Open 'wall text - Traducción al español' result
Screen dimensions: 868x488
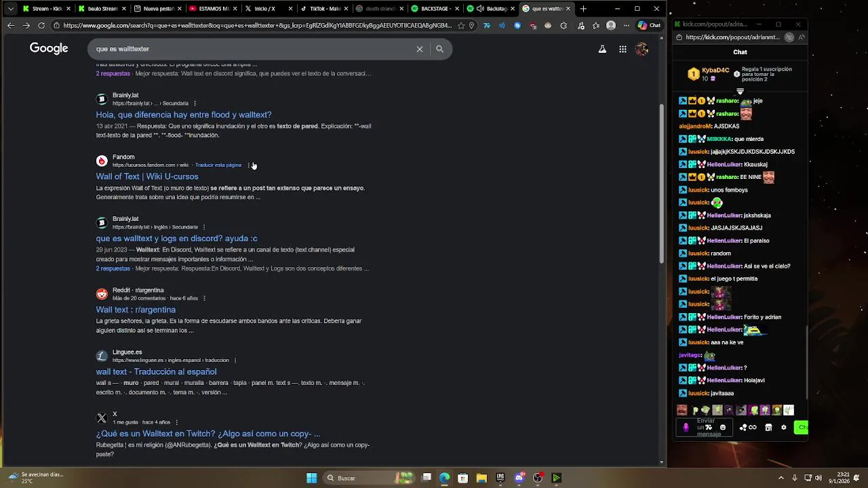coord(156,371)
